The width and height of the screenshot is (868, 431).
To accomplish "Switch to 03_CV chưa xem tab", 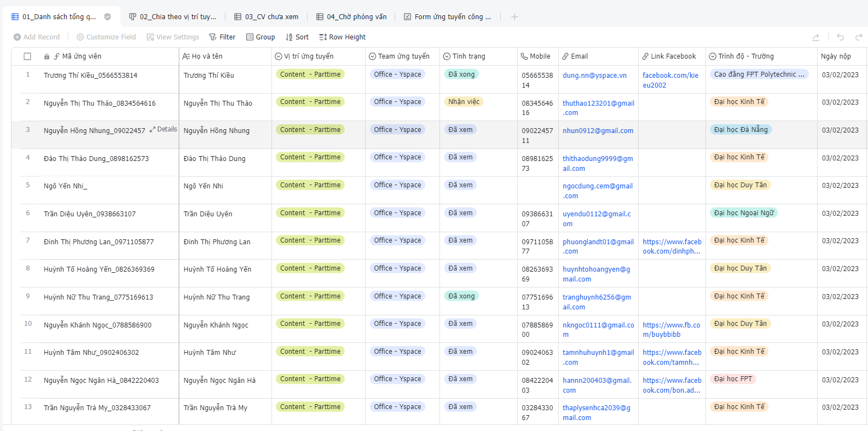I will click(266, 17).
